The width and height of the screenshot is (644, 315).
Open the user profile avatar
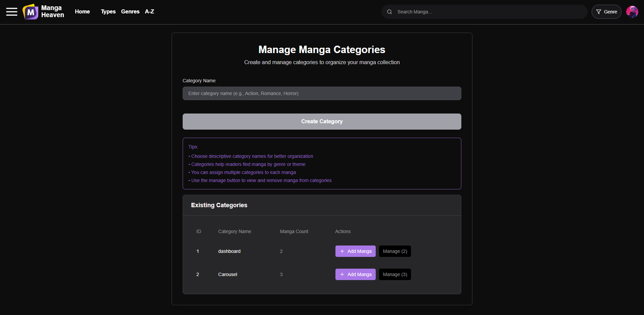[632, 12]
